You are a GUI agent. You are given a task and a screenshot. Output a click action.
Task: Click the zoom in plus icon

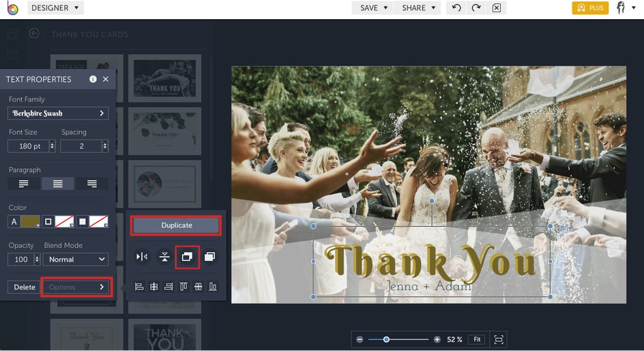tap(437, 339)
